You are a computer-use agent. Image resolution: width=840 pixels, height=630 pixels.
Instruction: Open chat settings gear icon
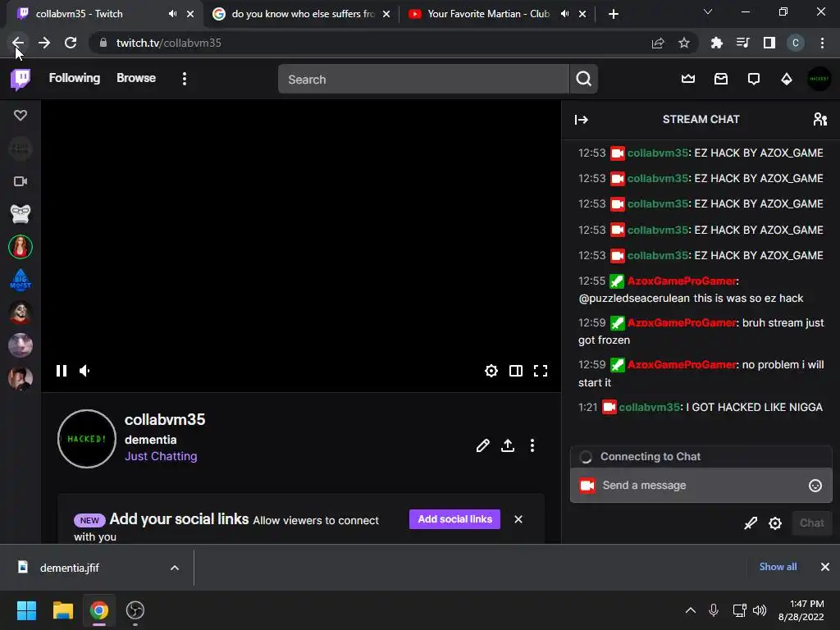tap(775, 523)
